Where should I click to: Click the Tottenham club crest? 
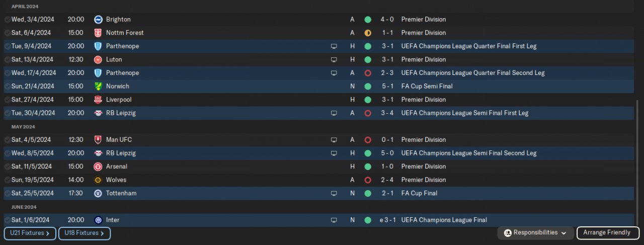click(x=98, y=194)
